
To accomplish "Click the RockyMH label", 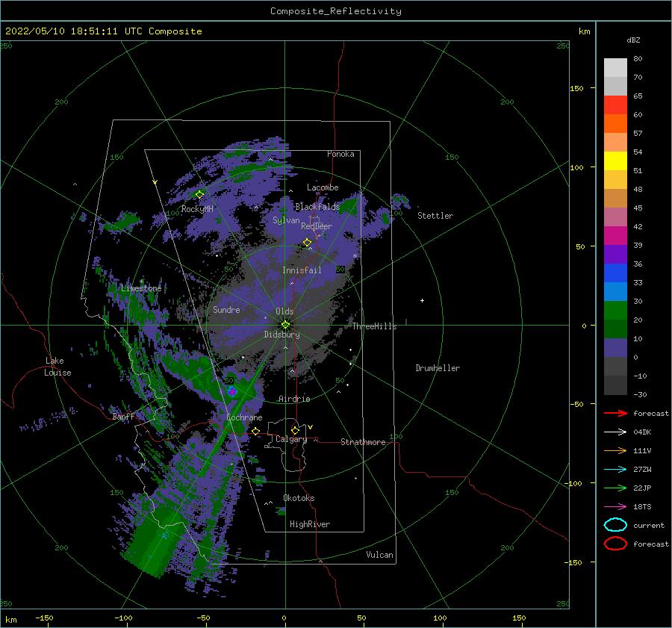I will pyautogui.click(x=197, y=209).
